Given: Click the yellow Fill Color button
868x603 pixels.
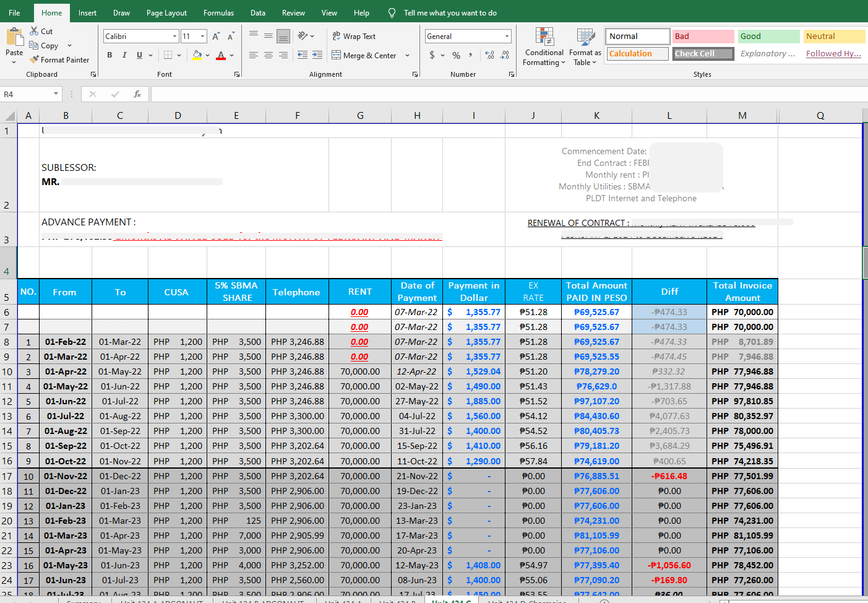Looking at the screenshot, I should (x=197, y=55).
